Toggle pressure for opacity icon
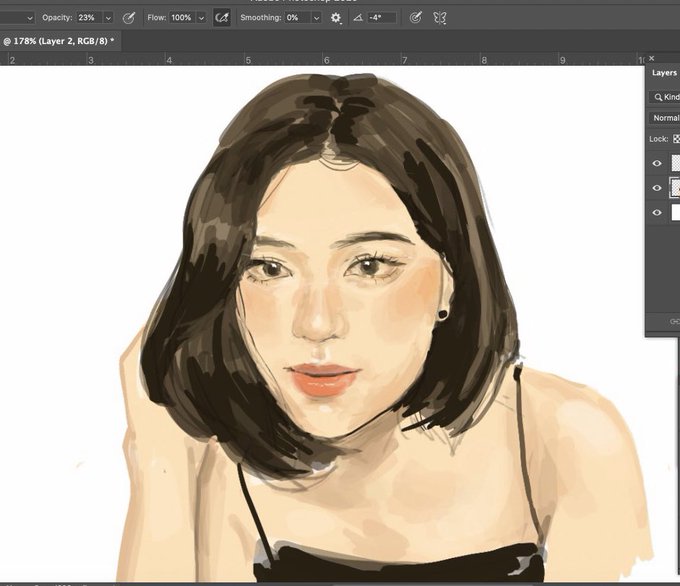The image size is (680, 586). pos(129,18)
